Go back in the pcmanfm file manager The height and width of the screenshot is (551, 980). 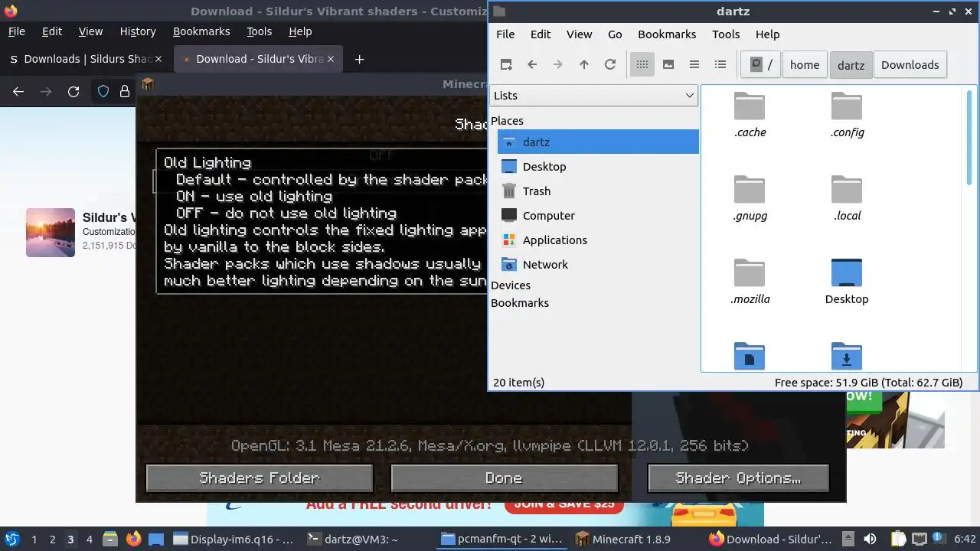(x=532, y=65)
